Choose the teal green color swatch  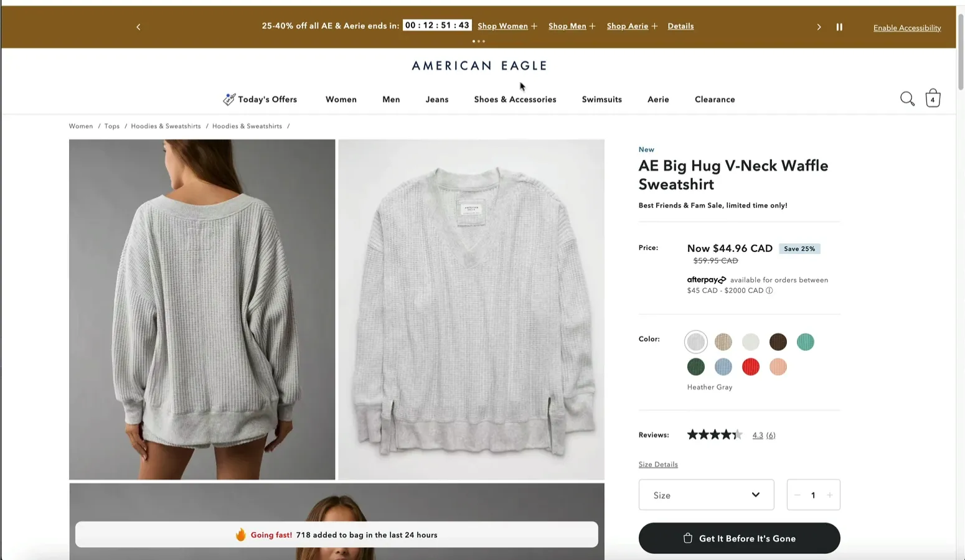806,342
